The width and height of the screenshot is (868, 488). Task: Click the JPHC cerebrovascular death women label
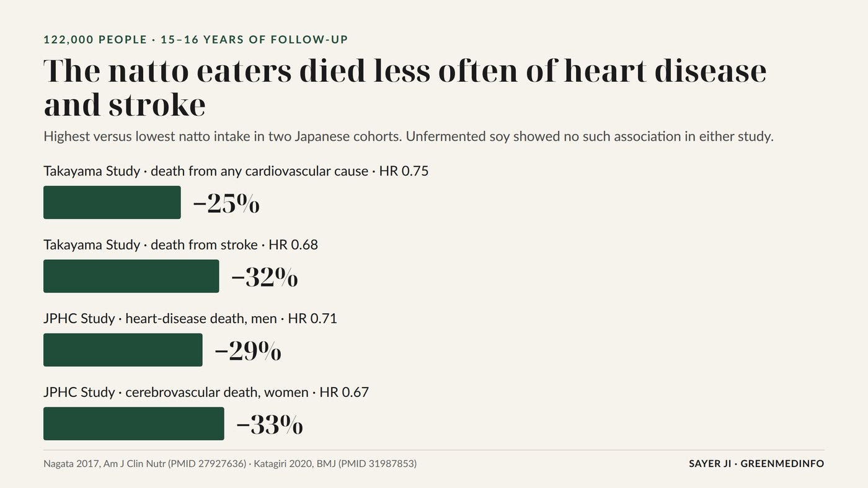click(x=206, y=393)
